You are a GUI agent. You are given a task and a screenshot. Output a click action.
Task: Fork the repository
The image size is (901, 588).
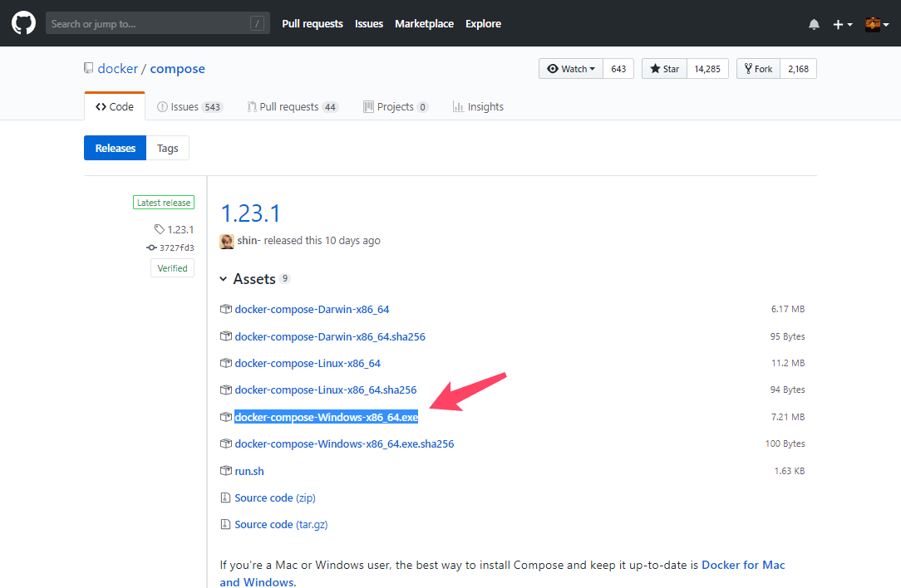pyautogui.click(x=758, y=69)
